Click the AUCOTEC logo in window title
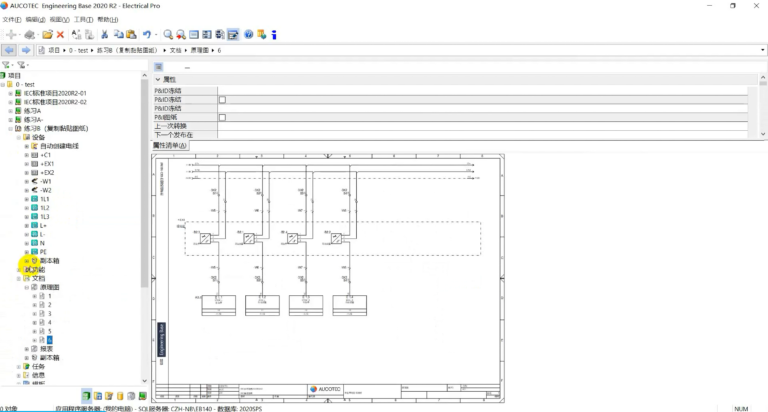Viewport: 768px width, 412px height. 4,6
